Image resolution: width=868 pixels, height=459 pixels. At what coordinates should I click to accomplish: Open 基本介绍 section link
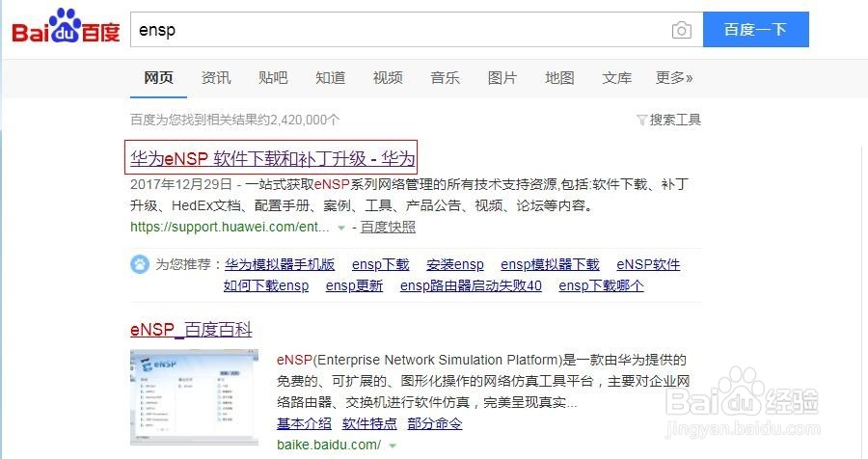click(x=304, y=423)
